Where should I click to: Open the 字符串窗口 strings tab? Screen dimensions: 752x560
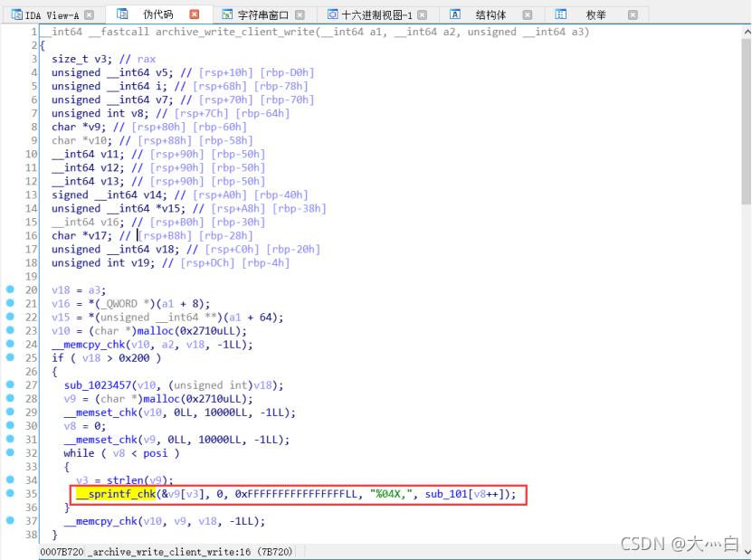click(x=263, y=15)
